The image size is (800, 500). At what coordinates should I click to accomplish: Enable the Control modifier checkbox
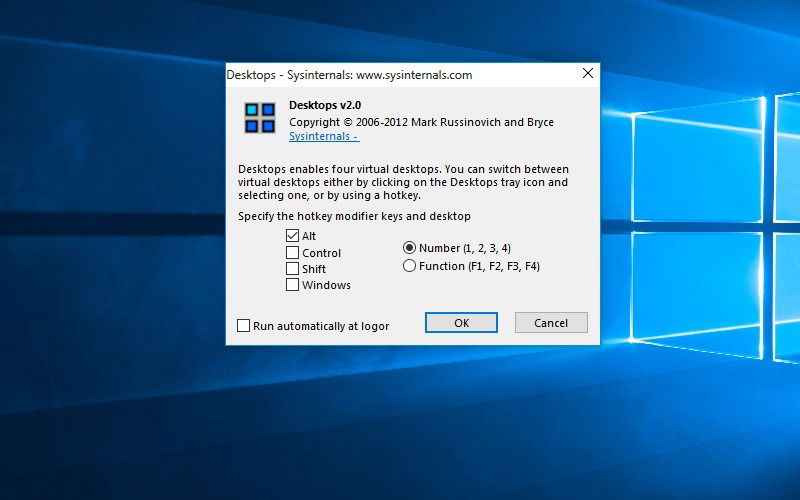(x=292, y=253)
